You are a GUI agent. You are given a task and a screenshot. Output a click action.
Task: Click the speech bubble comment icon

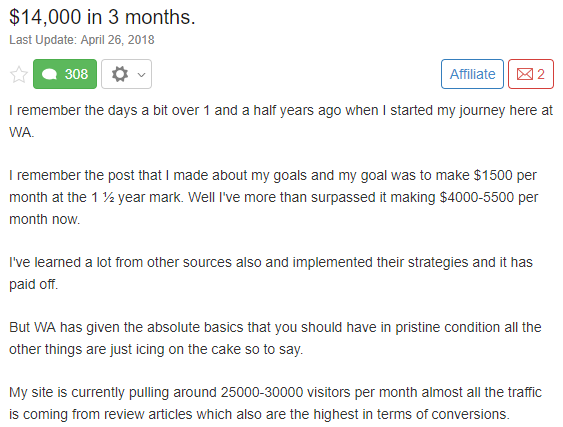[x=49, y=74]
